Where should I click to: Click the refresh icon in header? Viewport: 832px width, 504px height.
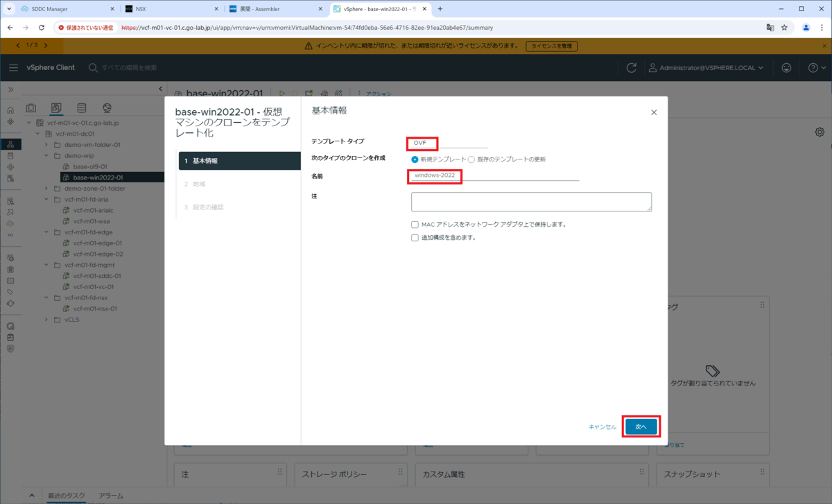coord(631,67)
